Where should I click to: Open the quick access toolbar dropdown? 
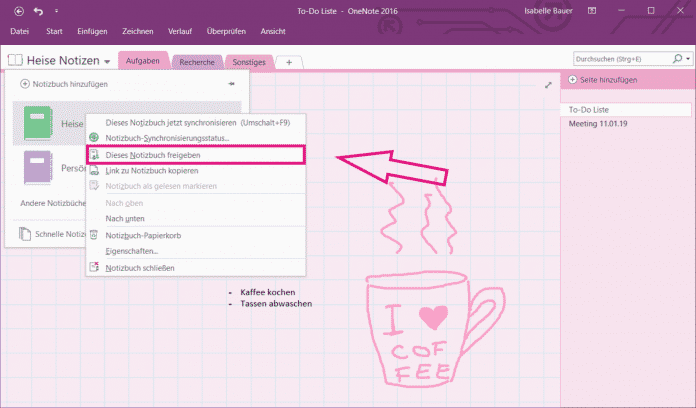pyautogui.click(x=62, y=12)
